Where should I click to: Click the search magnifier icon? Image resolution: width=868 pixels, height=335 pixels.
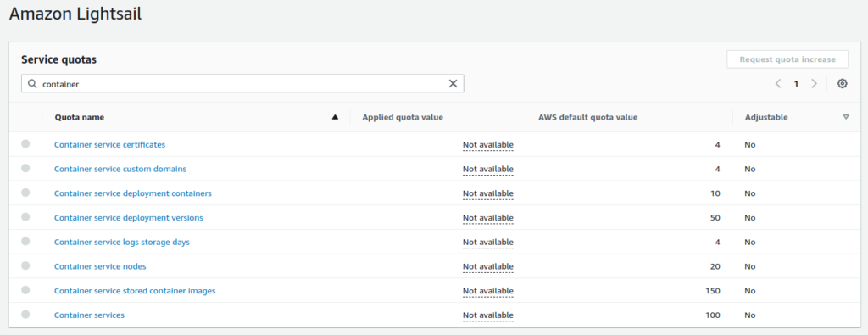pyautogui.click(x=32, y=84)
